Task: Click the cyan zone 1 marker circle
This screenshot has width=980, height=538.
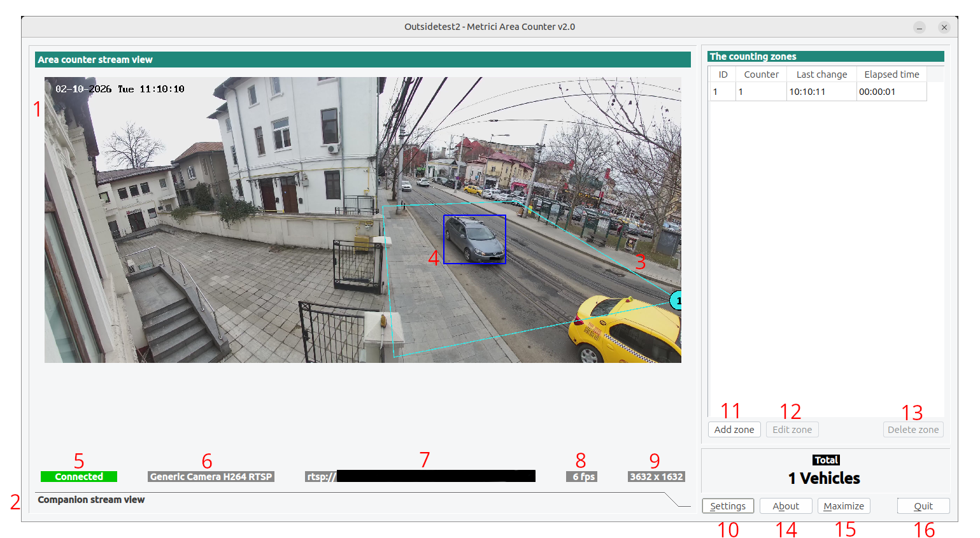Action: click(676, 300)
